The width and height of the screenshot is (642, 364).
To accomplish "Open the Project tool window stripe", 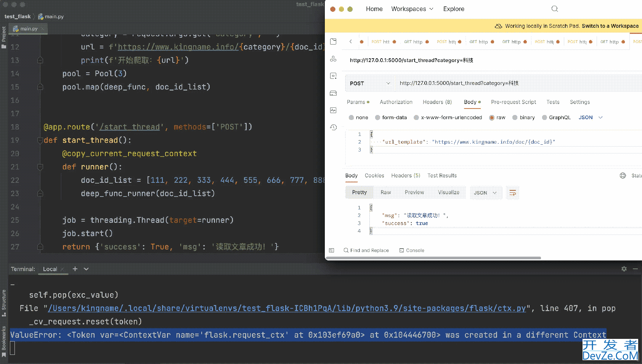I will pyautogui.click(x=4, y=37).
